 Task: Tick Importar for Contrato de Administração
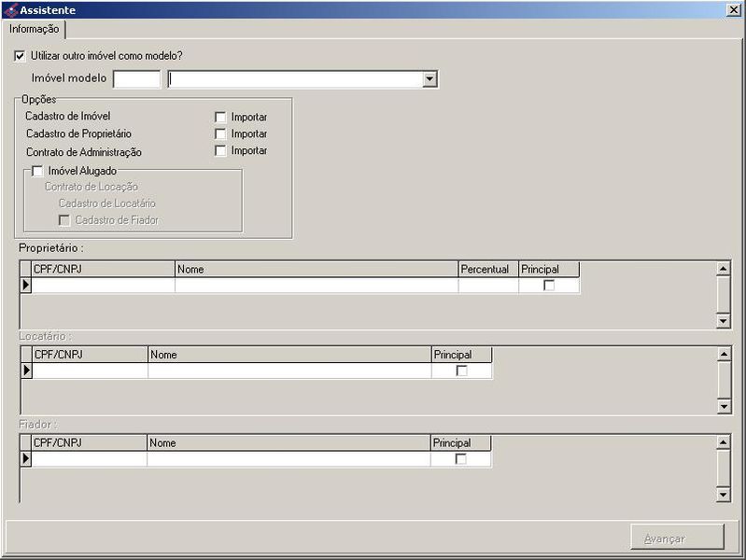[x=220, y=150]
